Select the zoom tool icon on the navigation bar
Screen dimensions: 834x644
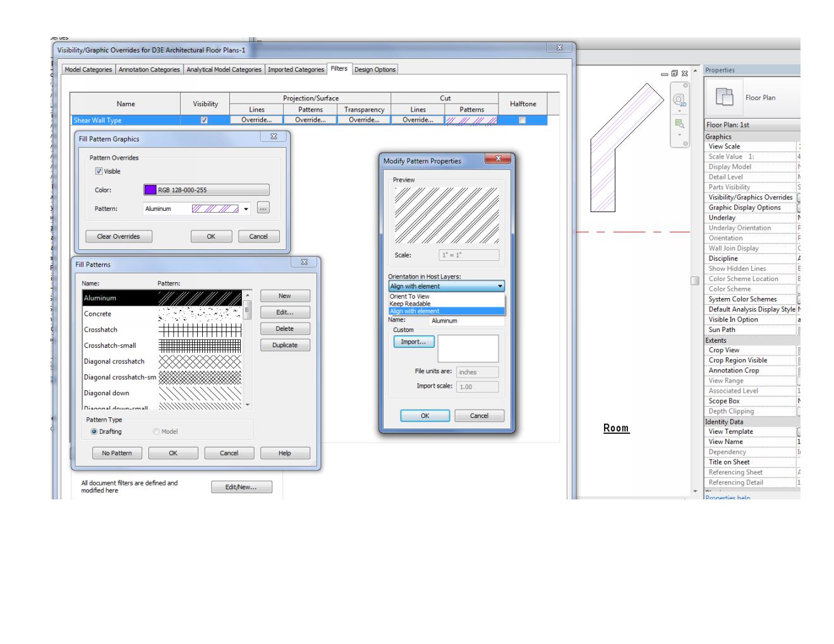[678, 122]
